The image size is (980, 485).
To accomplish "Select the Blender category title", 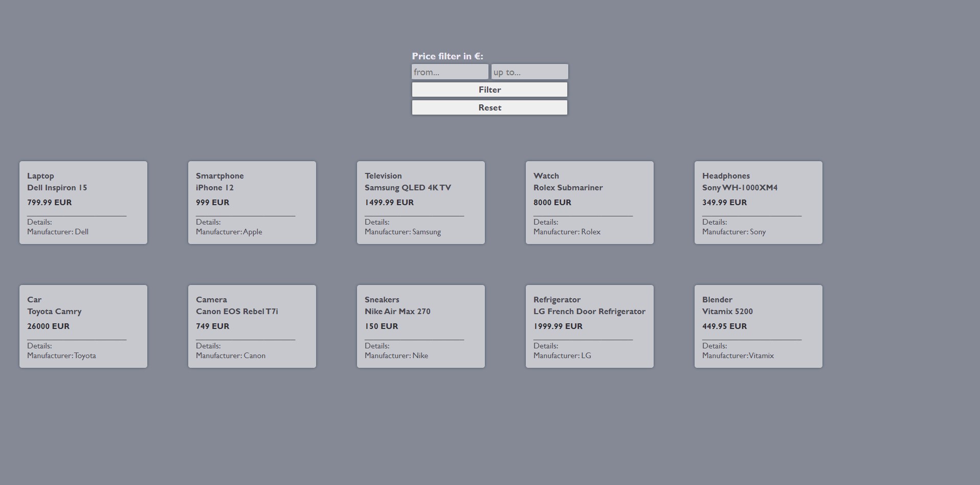I will (x=717, y=300).
